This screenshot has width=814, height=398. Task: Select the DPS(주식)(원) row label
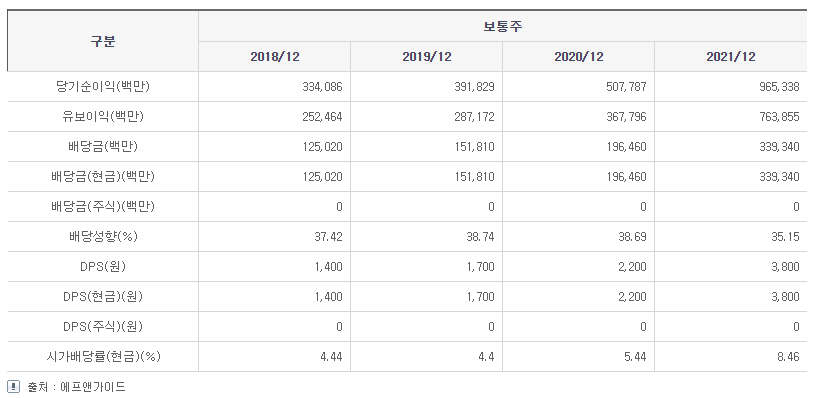tap(103, 327)
